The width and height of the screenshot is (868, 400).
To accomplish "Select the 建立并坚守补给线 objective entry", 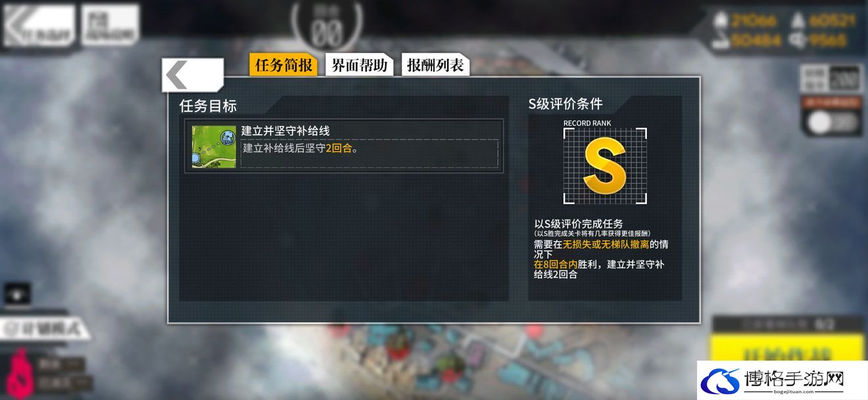I will 344,146.
